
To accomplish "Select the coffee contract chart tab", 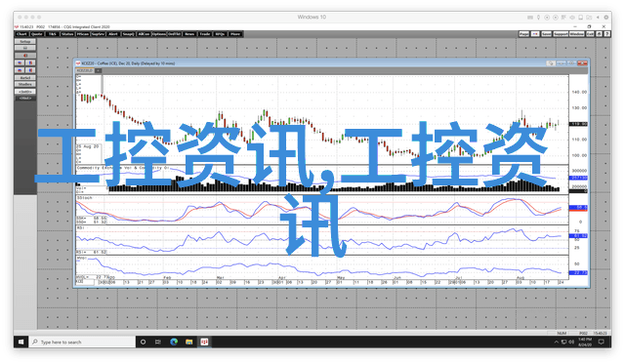I will click(85, 70).
